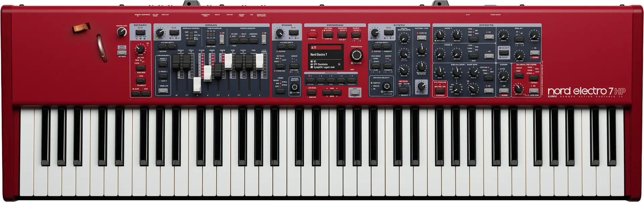Toggle Percussion Volume Soft button
644x202 pixels.
point(234,41)
